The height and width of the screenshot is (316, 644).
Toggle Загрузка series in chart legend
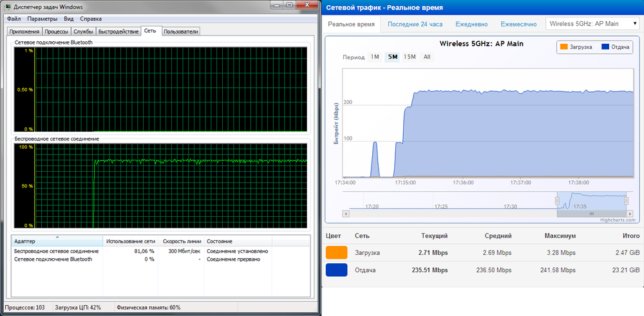(576, 47)
